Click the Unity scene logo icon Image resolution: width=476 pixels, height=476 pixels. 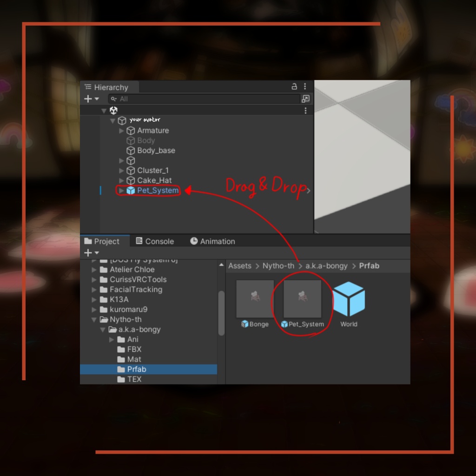coord(113,111)
